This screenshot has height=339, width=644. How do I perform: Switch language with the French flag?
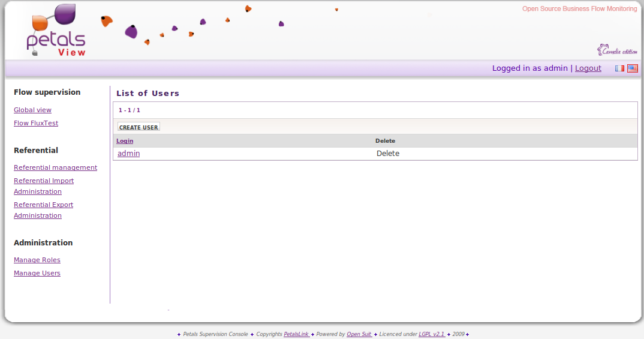(x=619, y=68)
